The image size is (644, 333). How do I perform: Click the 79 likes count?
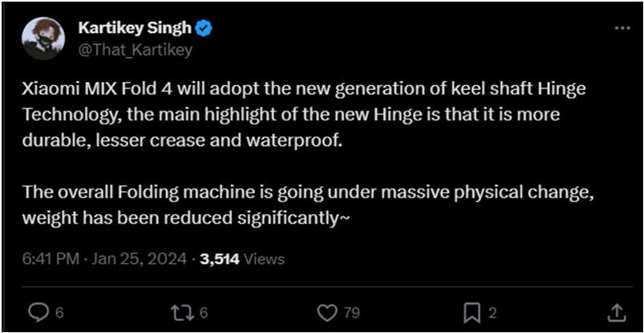point(351,312)
